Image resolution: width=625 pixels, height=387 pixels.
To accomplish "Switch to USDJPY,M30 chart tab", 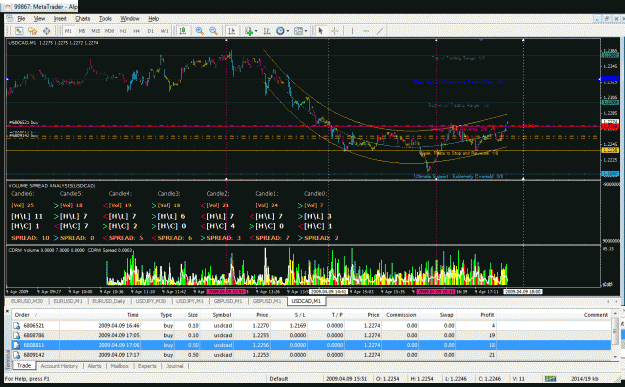I will (151, 301).
